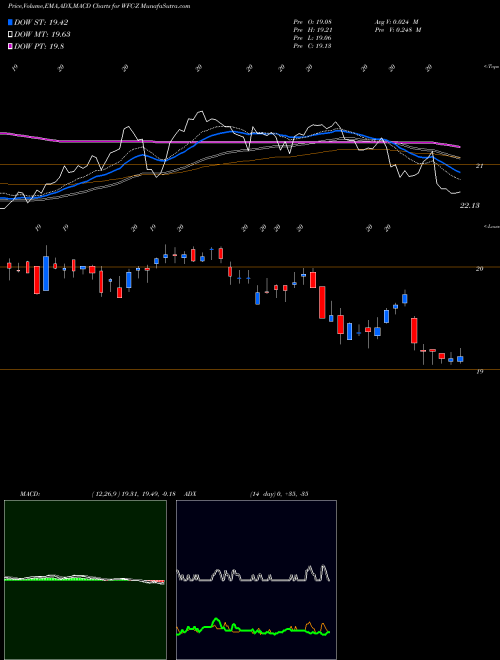Click the magenta DOW PT legend swatch
Image resolution: width=500 pixels, height=660 pixels.
[x=11, y=47]
